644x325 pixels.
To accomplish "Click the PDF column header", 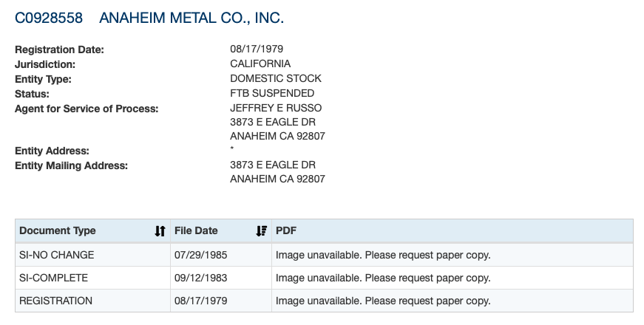I will click(x=286, y=231).
